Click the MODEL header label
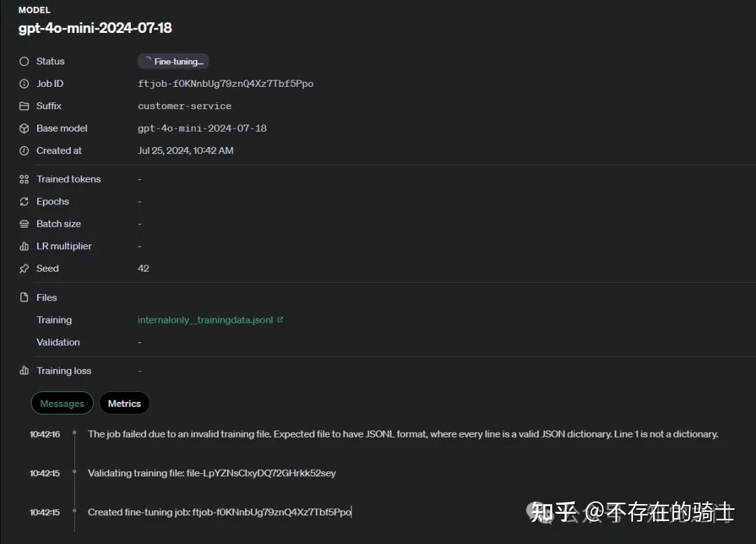Screen dimensions: 756x544 click(34, 10)
